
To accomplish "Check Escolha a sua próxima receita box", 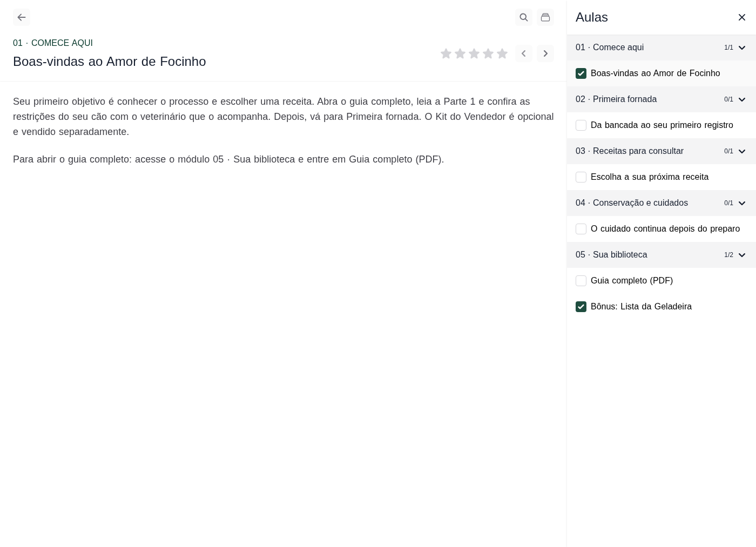I will tap(581, 177).
